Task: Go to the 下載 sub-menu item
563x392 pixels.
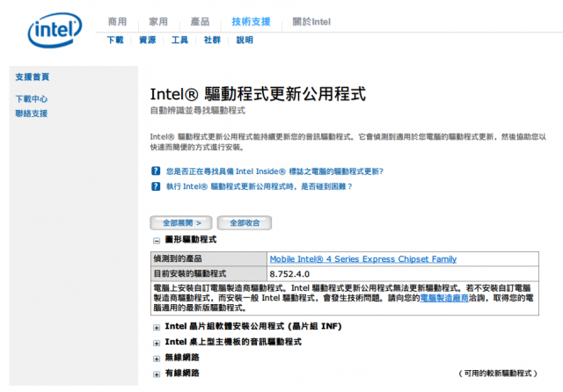Action: pos(115,40)
